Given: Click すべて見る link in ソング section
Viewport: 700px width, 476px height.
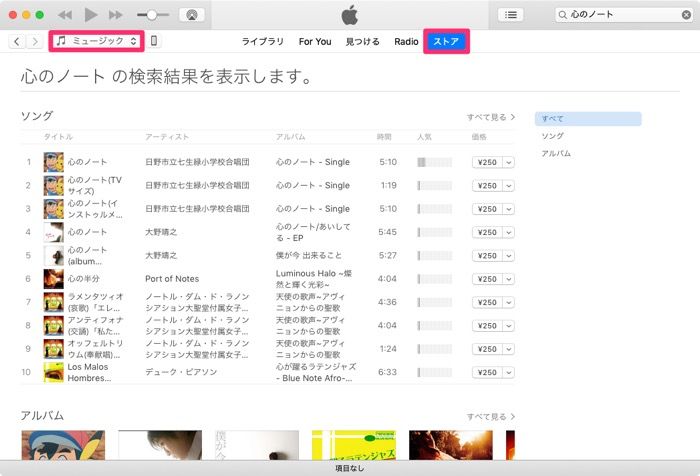Looking at the screenshot, I should click(x=491, y=117).
